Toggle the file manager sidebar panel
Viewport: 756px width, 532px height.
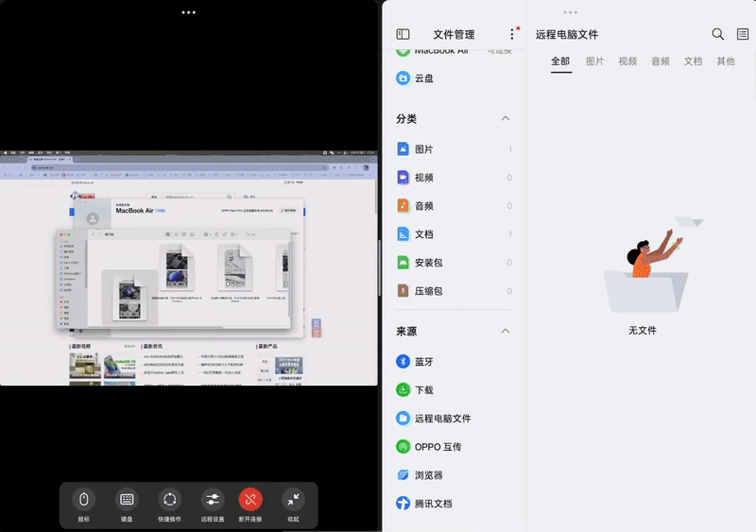pos(404,34)
